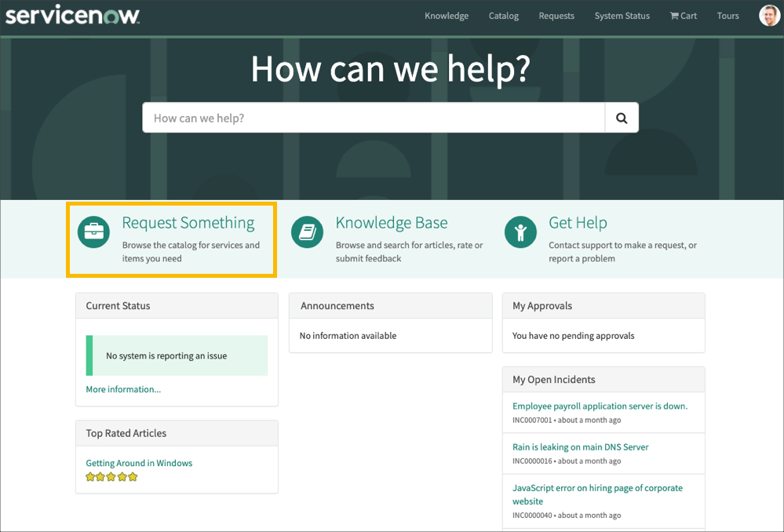784x532 pixels.
Task: Open your profile avatar picture
Action: pos(768,15)
